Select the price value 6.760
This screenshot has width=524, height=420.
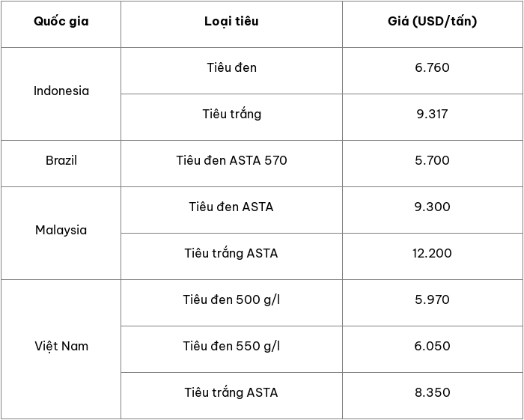coord(432,67)
